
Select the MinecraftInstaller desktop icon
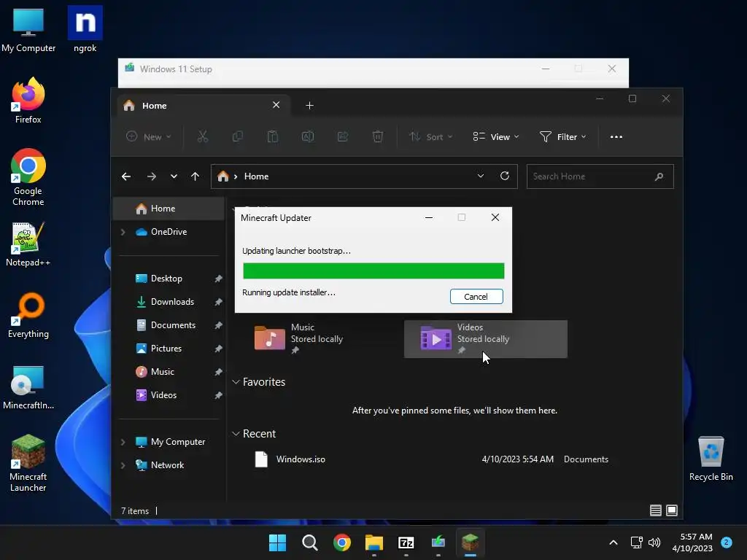[x=28, y=386]
